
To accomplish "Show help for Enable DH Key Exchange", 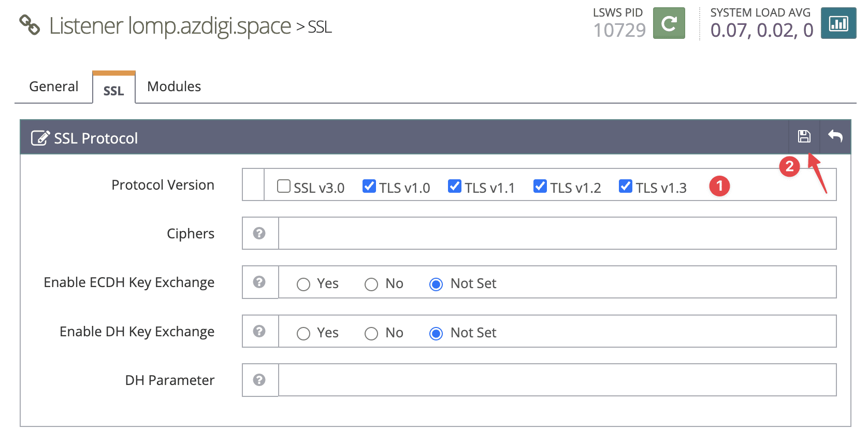I will pyautogui.click(x=259, y=331).
